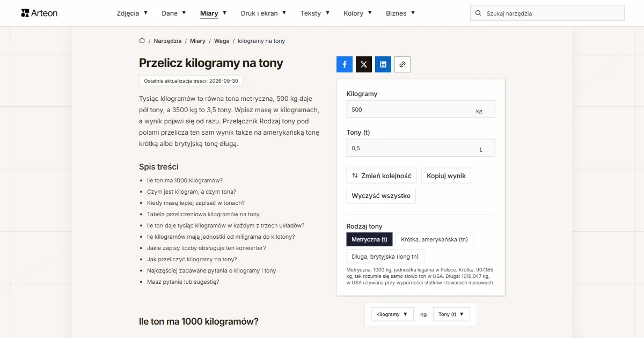The image size is (644, 338).
Task: Expand the Miary menu
Action: (x=213, y=13)
